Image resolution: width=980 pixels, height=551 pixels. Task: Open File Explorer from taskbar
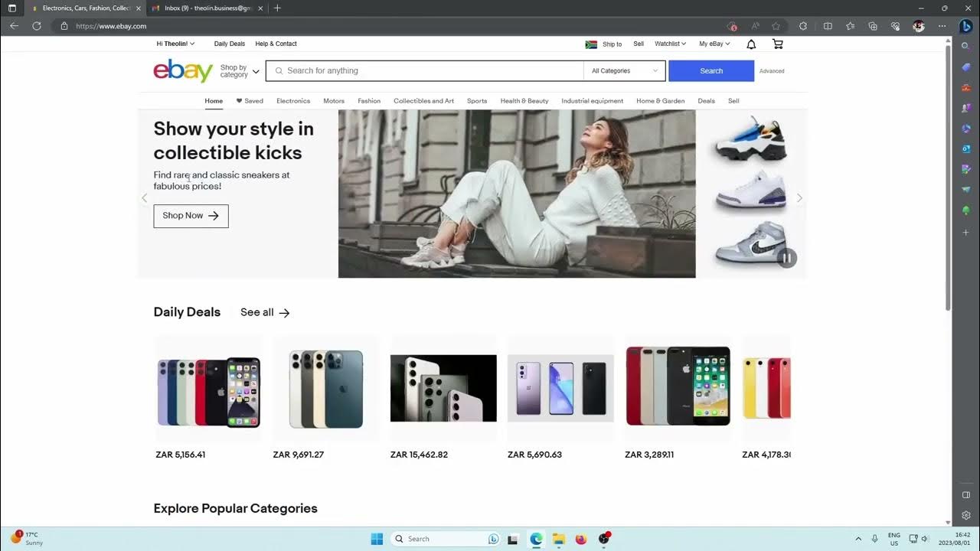[558, 539]
